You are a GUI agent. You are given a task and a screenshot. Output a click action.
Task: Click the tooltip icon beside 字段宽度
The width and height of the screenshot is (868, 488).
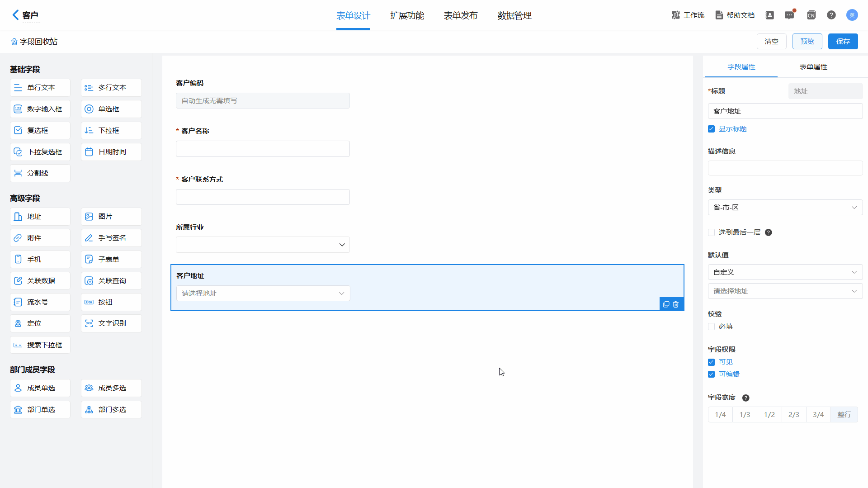click(746, 398)
